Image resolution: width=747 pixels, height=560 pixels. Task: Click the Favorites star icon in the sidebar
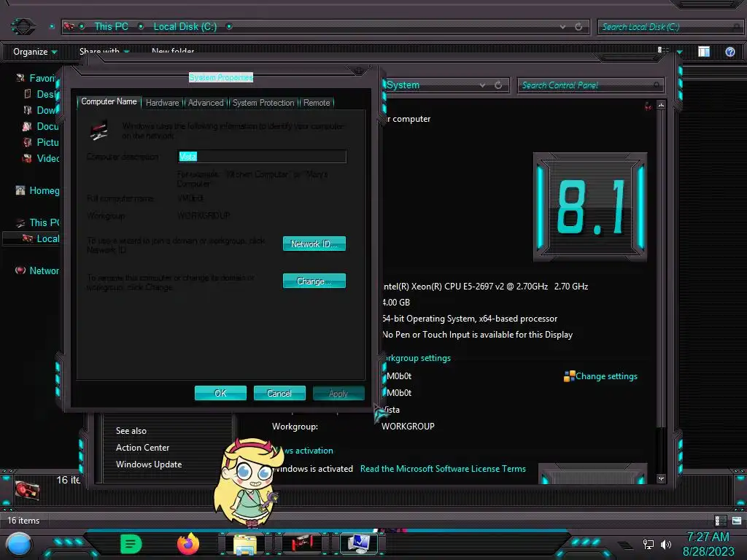20,77
